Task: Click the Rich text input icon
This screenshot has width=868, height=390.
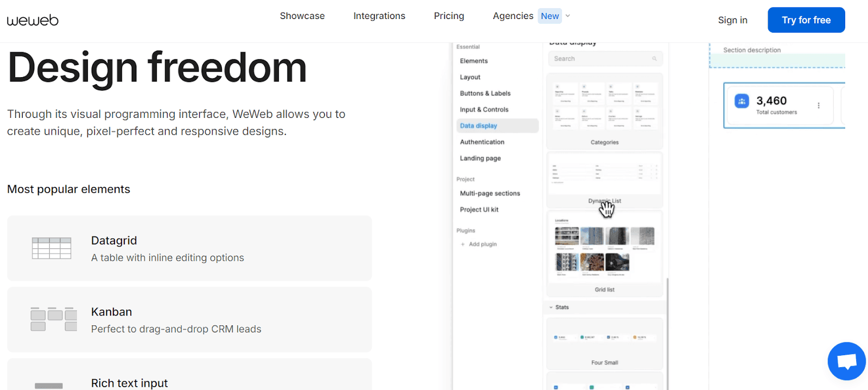Action: (x=49, y=386)
